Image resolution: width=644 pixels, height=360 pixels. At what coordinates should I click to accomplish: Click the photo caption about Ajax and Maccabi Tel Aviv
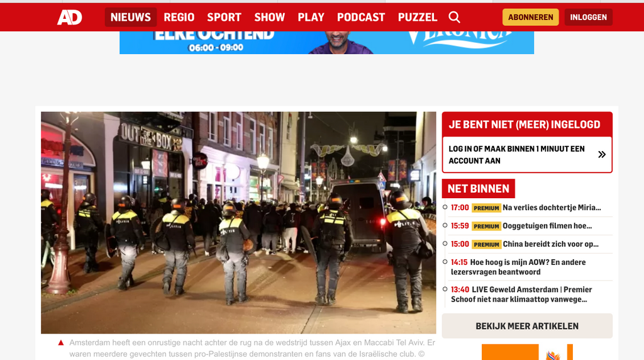pyautogui.click(x=252, y=349)
